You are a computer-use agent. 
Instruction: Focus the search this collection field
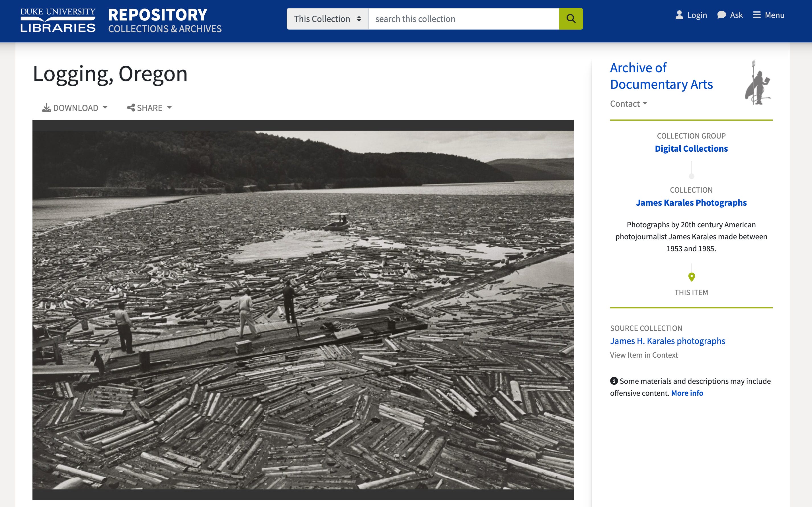[x=464, y=19]
